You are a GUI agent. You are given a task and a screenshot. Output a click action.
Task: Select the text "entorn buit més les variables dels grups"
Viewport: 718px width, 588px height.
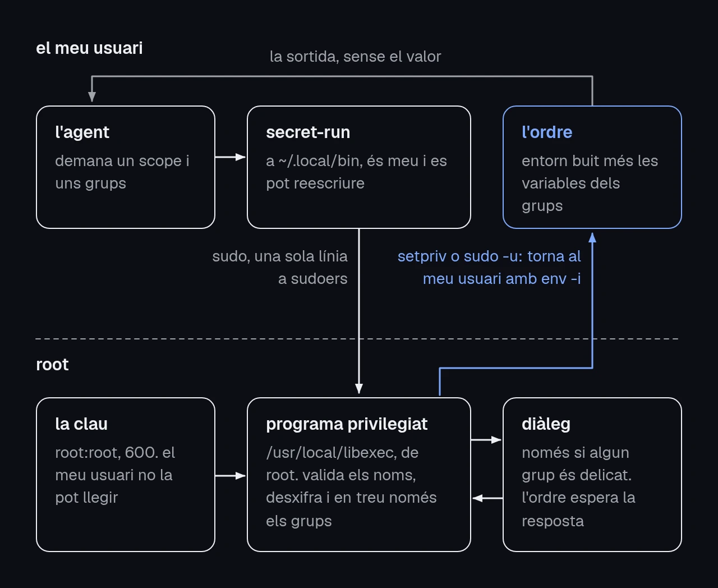590,183
